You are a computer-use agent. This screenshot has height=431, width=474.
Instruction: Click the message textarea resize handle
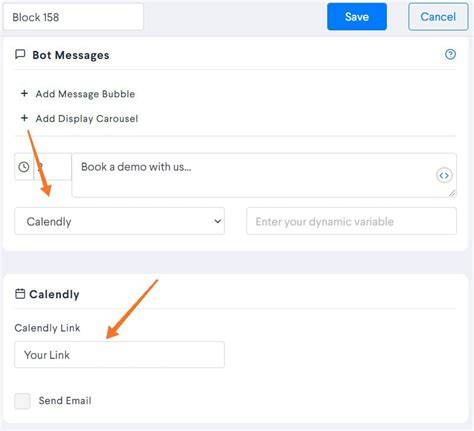[452, 193]
